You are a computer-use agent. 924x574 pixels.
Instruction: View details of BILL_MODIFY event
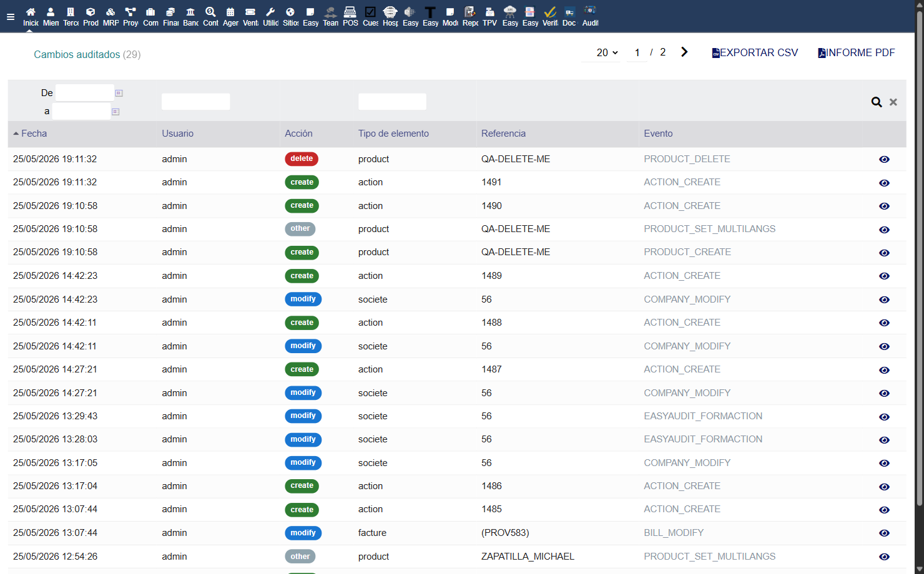pos(884,533)
